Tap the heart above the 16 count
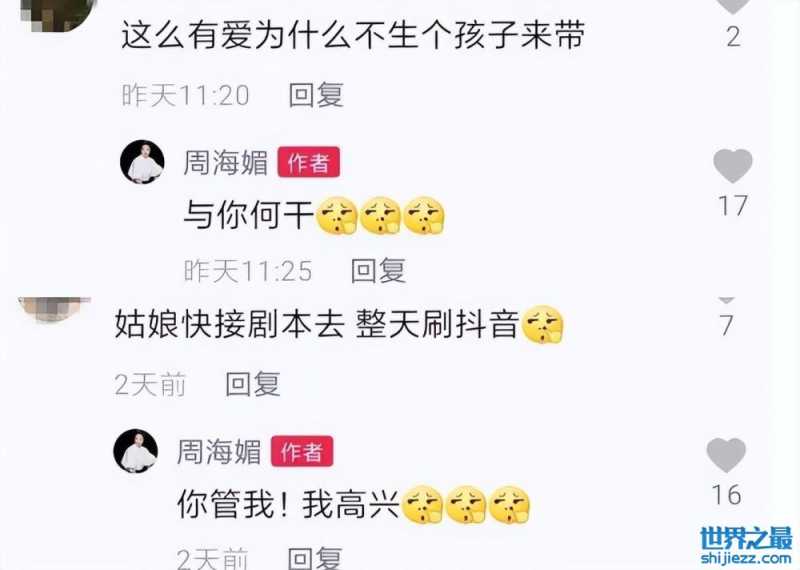This screenshot has height=570, width=800. 726,455
